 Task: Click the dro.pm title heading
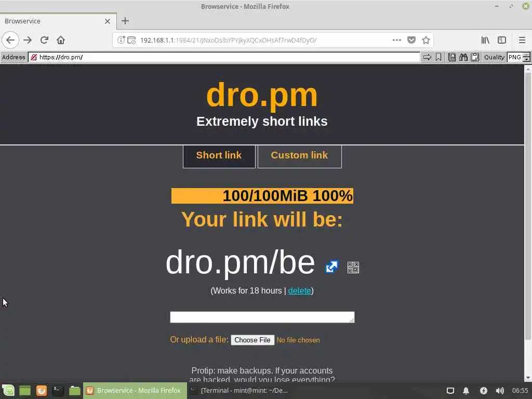coord(262,96)
